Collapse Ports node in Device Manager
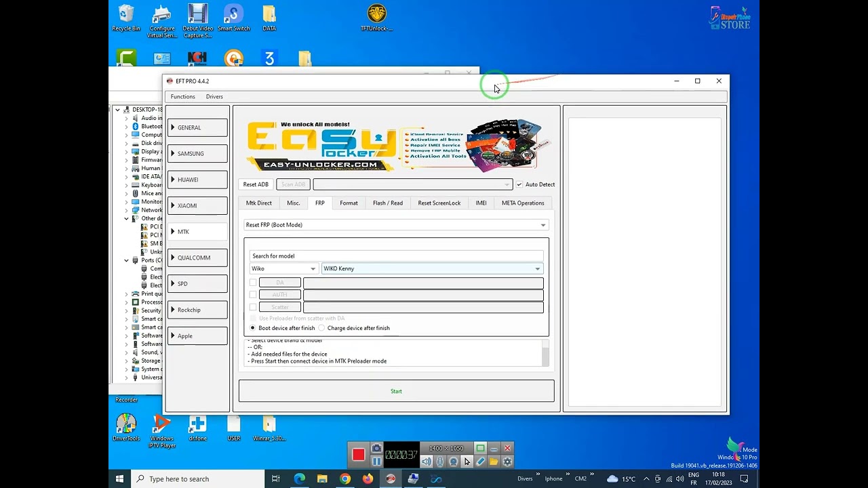 126,260
